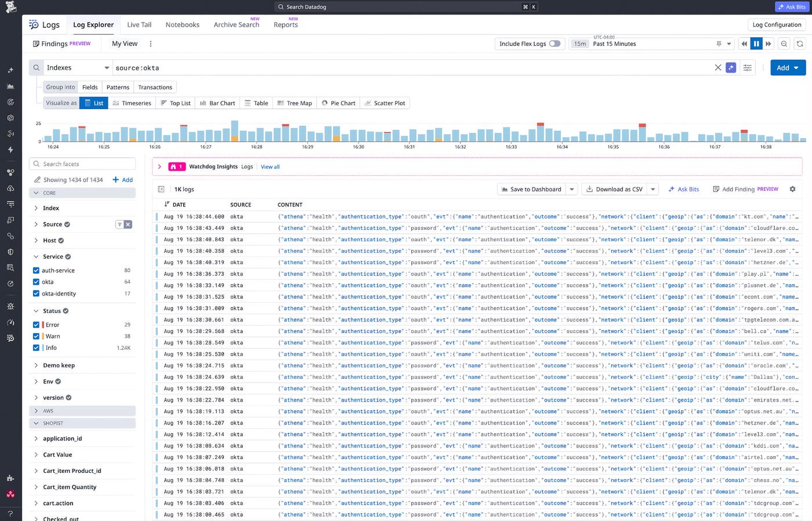Collapse the Status facet
This screenshot has width=812, height=521.
(x=36, y=311)
